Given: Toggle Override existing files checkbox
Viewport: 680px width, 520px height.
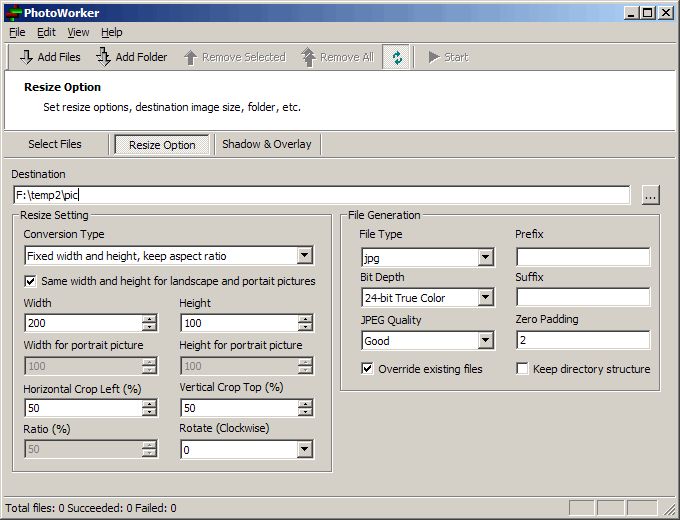Looking at the screenshot, I should click(367, 369).
